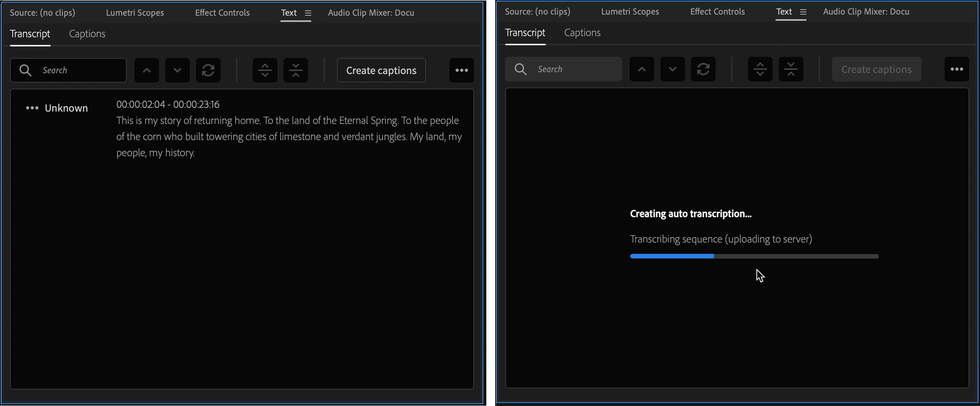Switch to Captions tab in right panel
This screenshot has width=980, height=406.
(x=582, y=33)
